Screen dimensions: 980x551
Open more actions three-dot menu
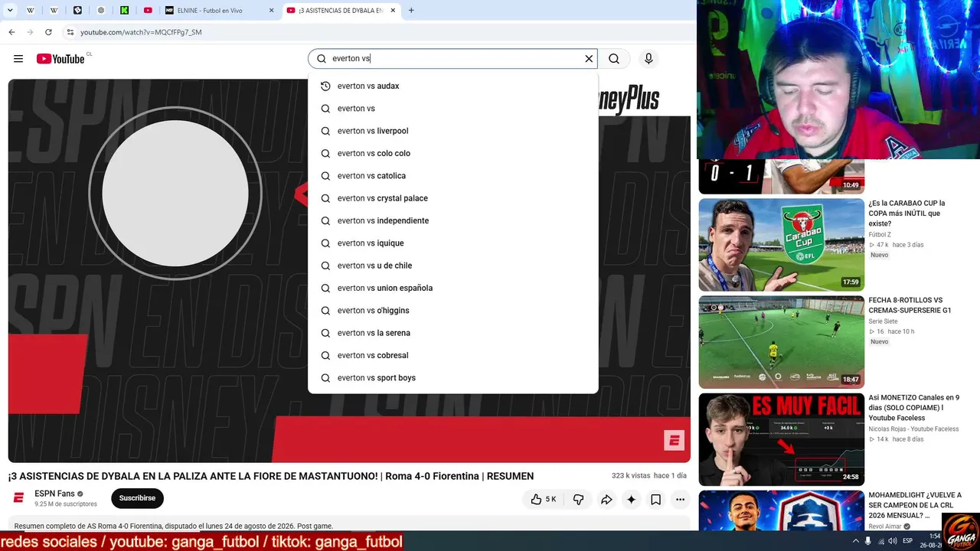(x=680, y=500)
